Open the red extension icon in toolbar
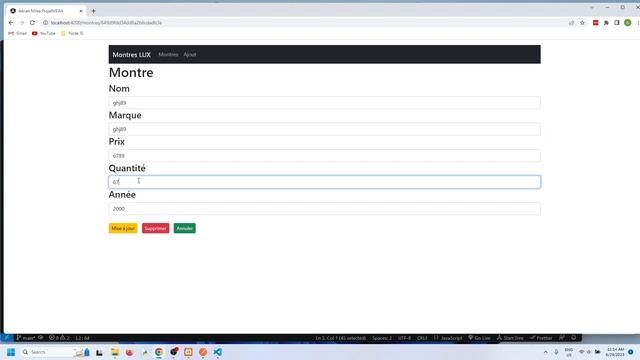The width and height of the screenshot is (640, 360). coord(596,23)
